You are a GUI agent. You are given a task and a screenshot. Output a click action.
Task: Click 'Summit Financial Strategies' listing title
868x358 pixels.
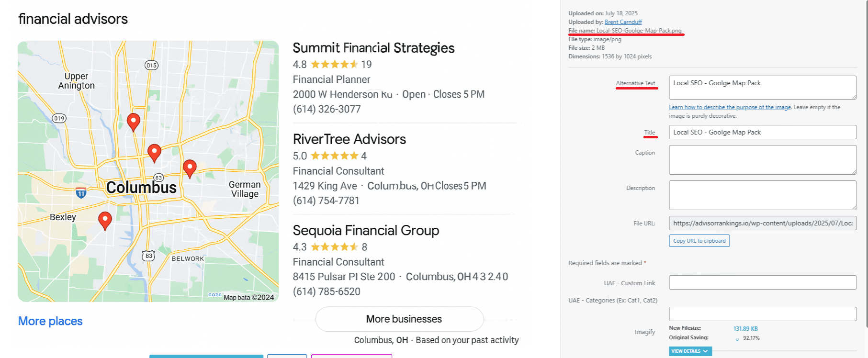point(373,48)
